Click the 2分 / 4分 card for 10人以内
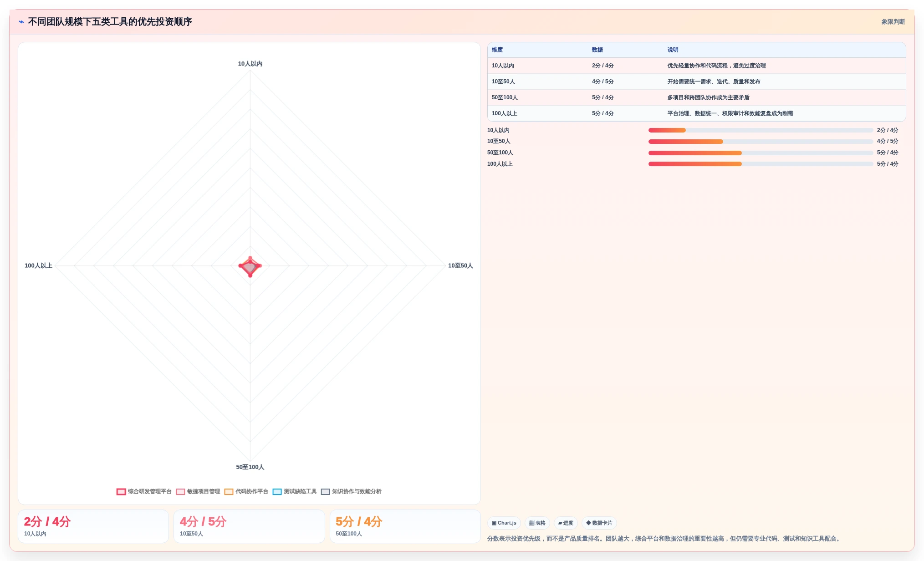Image resolution: width=924 pixels, height=561 pixels. [x=93, y=526]
